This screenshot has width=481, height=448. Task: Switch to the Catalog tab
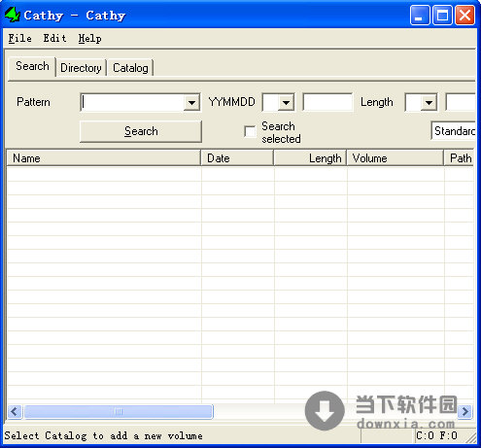(x=130, y=68)
